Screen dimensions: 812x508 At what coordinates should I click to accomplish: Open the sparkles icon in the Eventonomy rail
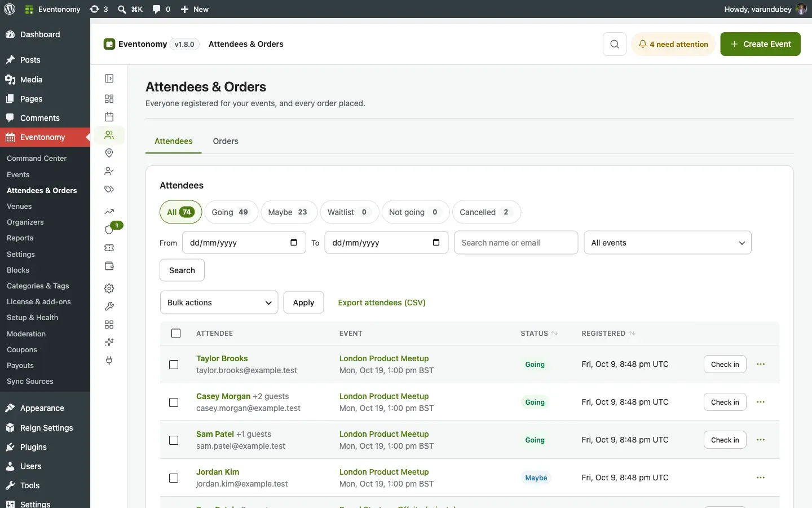[109, 343]
